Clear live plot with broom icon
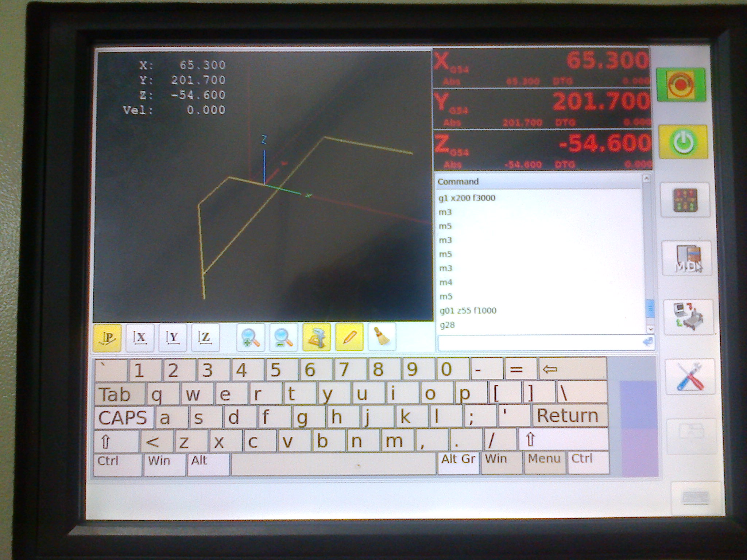747x560 pixels. tap(382, 338)
